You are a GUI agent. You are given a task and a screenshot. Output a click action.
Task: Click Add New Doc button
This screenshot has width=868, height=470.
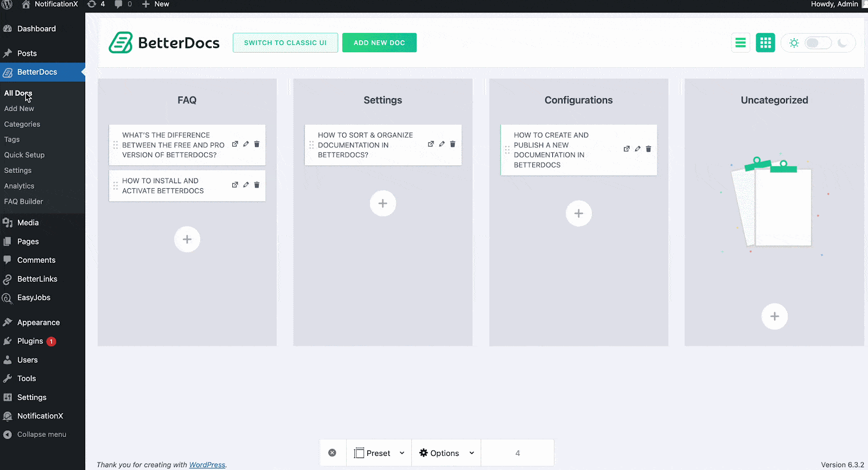click(x=379, y=43)
